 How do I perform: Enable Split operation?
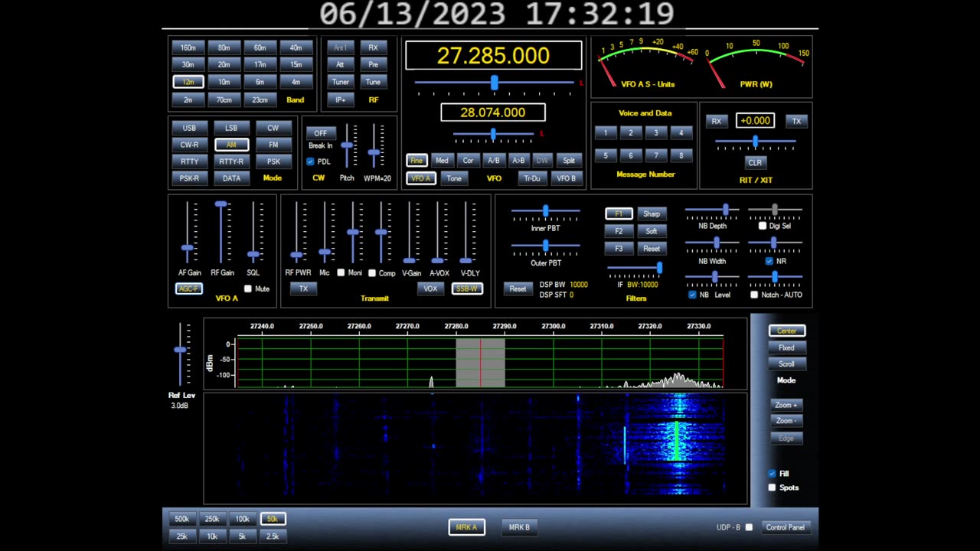click(x=569, y=160)
